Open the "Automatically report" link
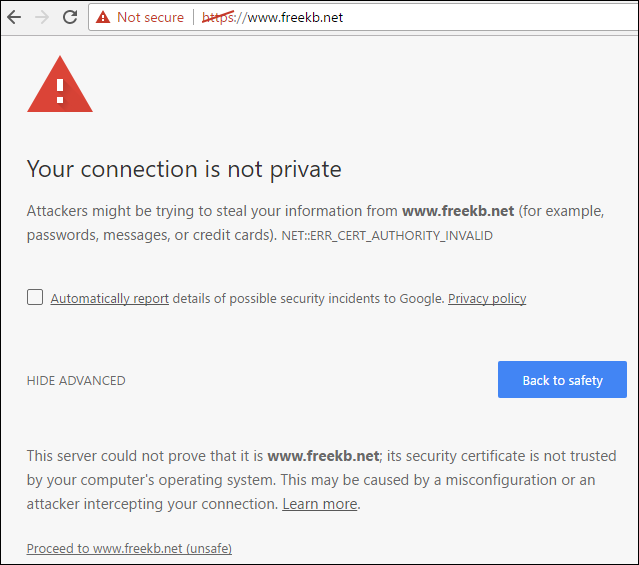Screen dimensions: 639x565 [x=110, y=299]
